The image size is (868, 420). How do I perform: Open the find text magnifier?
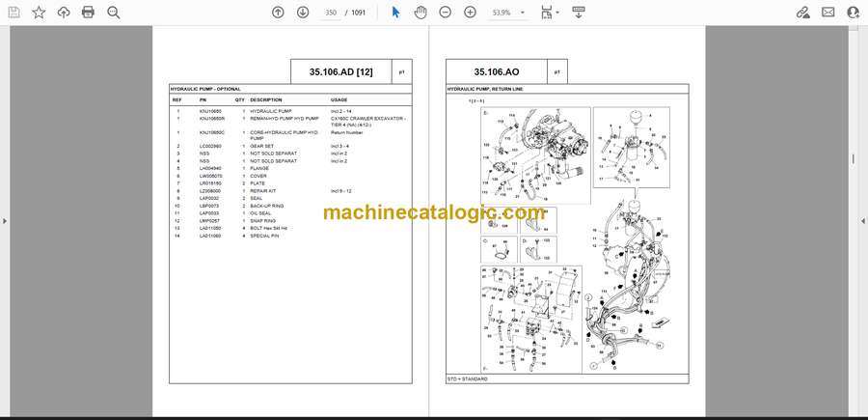pos(114,13)
